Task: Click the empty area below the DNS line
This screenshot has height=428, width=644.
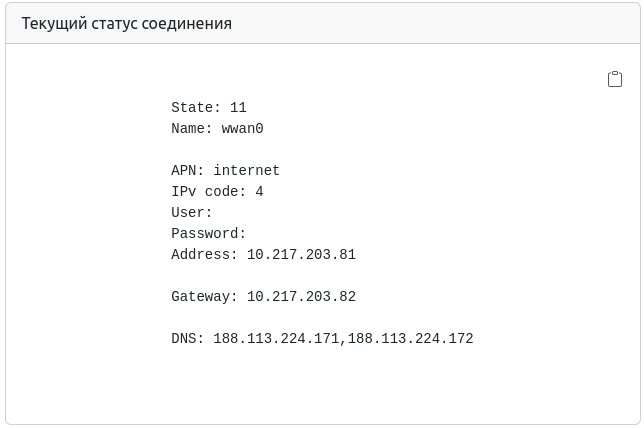Action: point(320,385)
